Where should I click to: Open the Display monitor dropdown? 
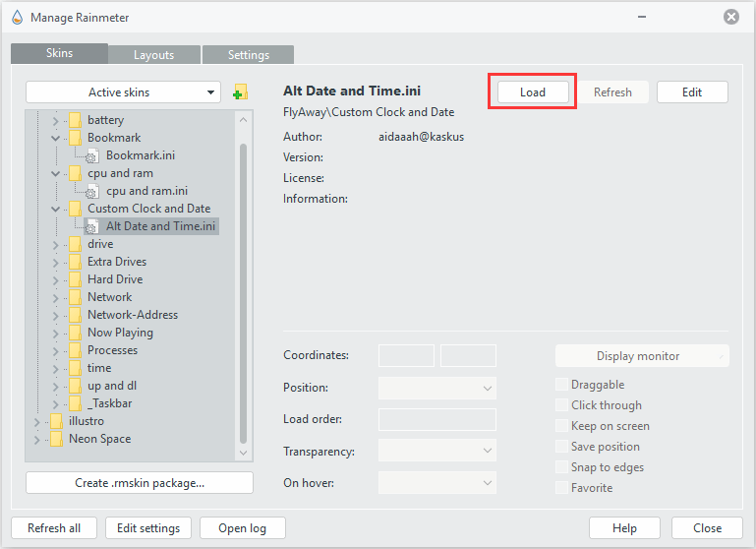[642, 356]
